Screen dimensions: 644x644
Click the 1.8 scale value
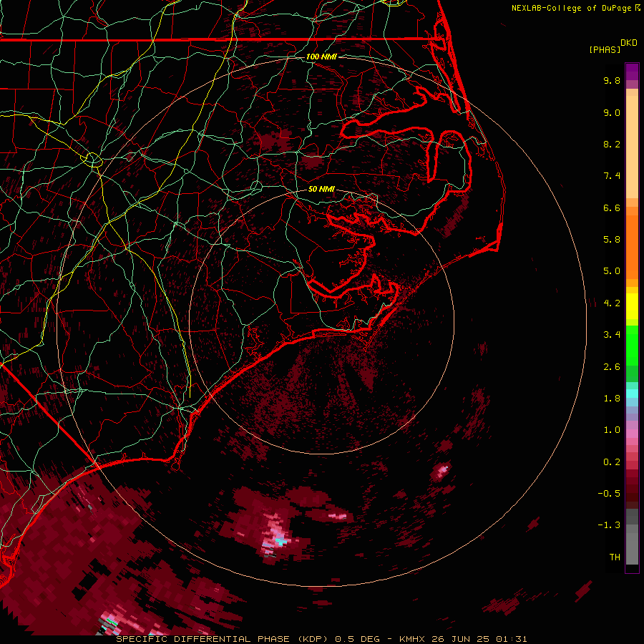click(612, 399)
